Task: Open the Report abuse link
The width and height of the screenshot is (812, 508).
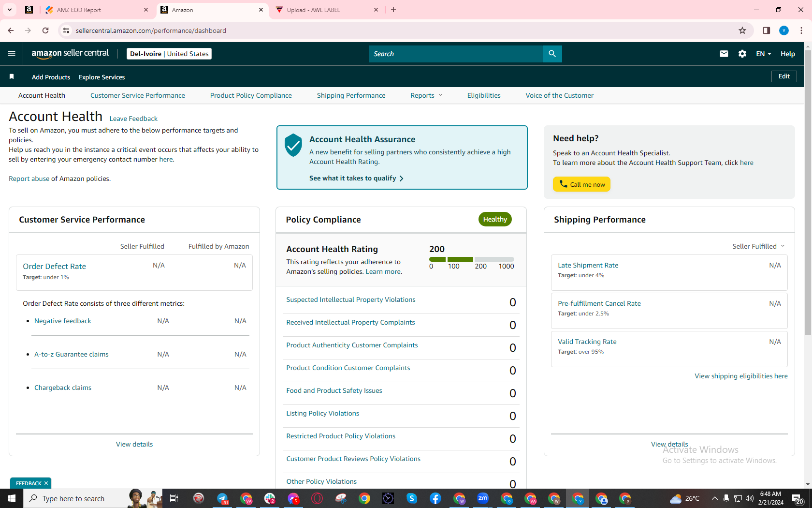Action: coord(29,179)
